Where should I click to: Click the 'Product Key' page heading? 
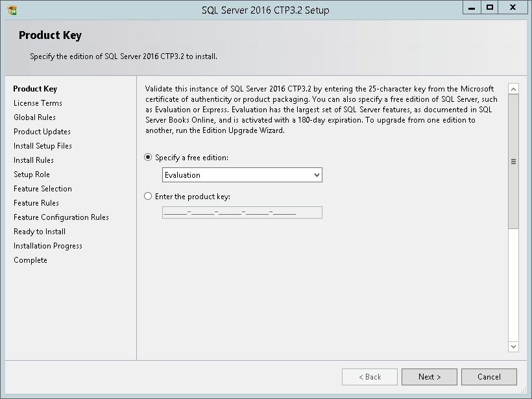pyautogui.click(x=50, y=35)
